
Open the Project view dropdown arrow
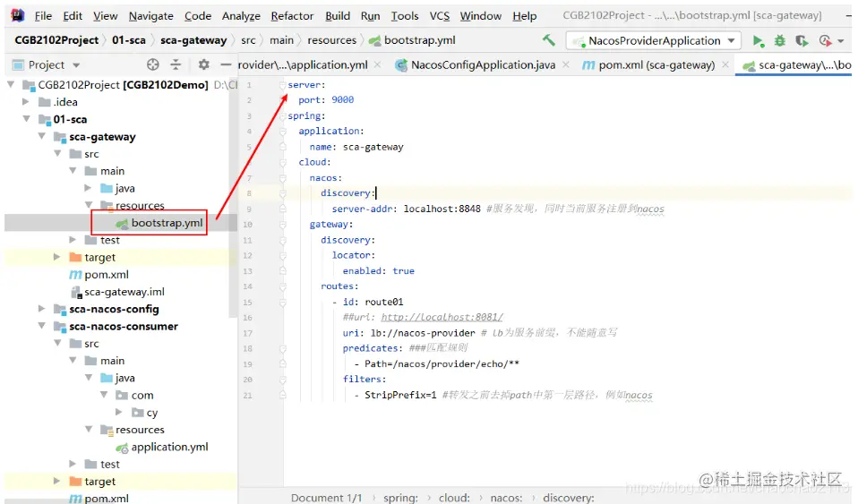click(76, 65)
